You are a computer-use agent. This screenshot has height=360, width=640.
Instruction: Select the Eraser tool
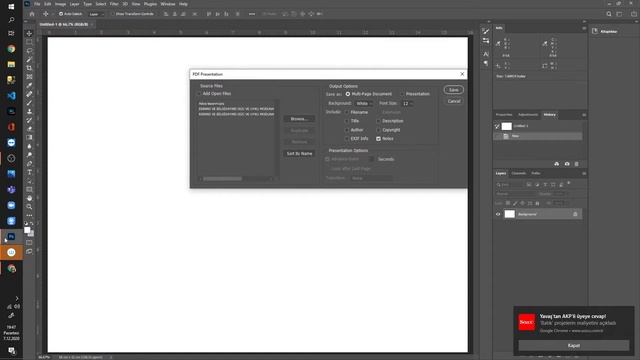point(29,129)
